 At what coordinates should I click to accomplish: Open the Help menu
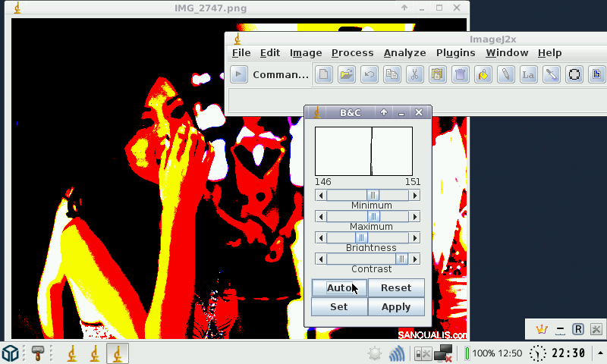point(549,52)
